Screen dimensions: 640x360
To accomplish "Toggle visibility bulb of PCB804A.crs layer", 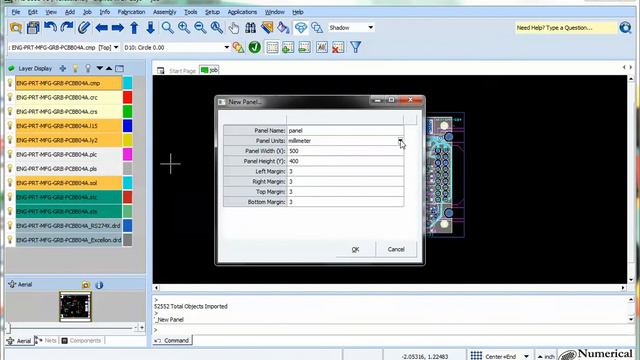I will click(x=10, y=111).
